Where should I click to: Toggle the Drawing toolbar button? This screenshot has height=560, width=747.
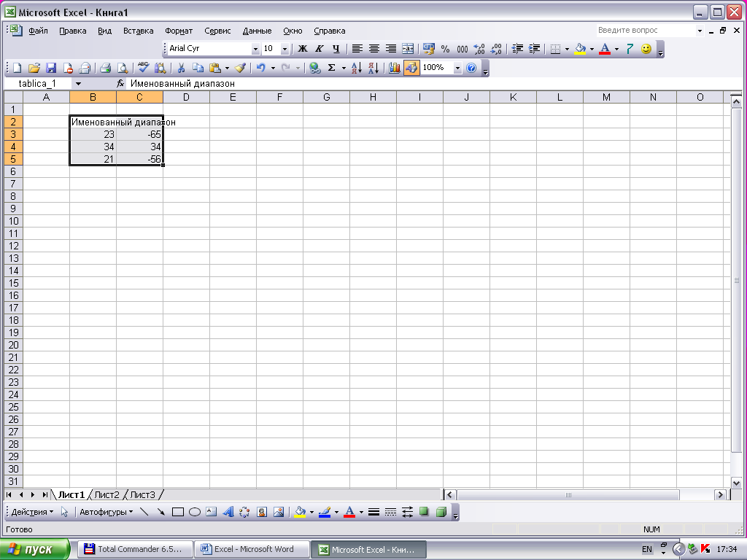411,68
